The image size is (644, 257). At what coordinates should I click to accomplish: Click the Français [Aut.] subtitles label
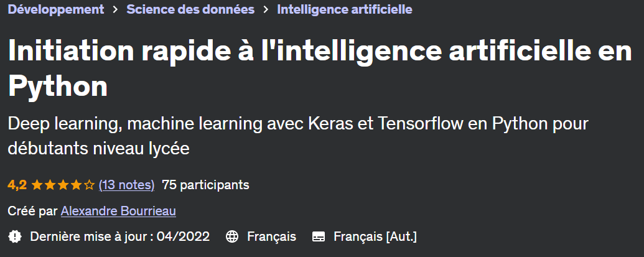pos(375,236)
